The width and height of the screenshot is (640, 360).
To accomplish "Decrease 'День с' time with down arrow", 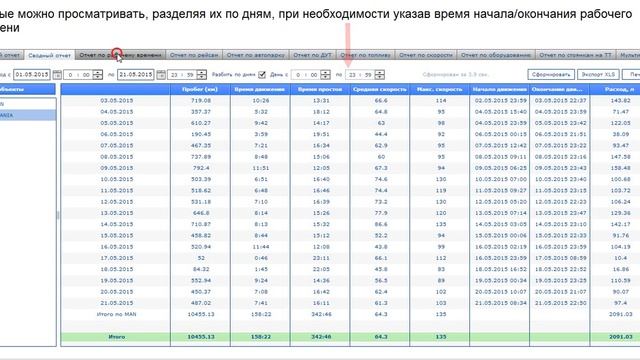I will point(325,77).
